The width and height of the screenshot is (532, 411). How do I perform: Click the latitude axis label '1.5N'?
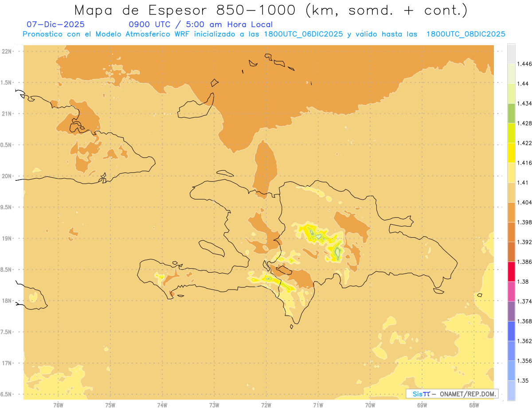tap(7, 82)
